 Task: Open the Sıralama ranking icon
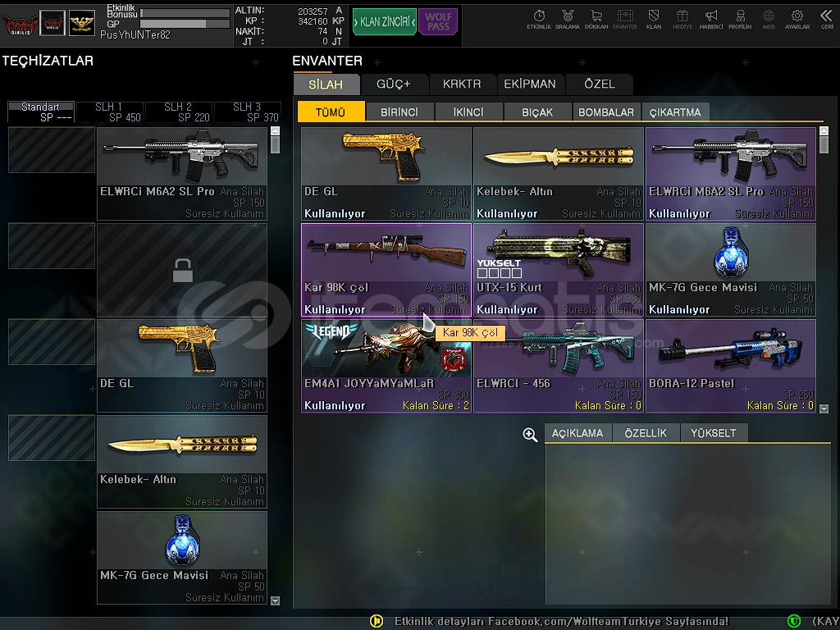click(568, 20)
